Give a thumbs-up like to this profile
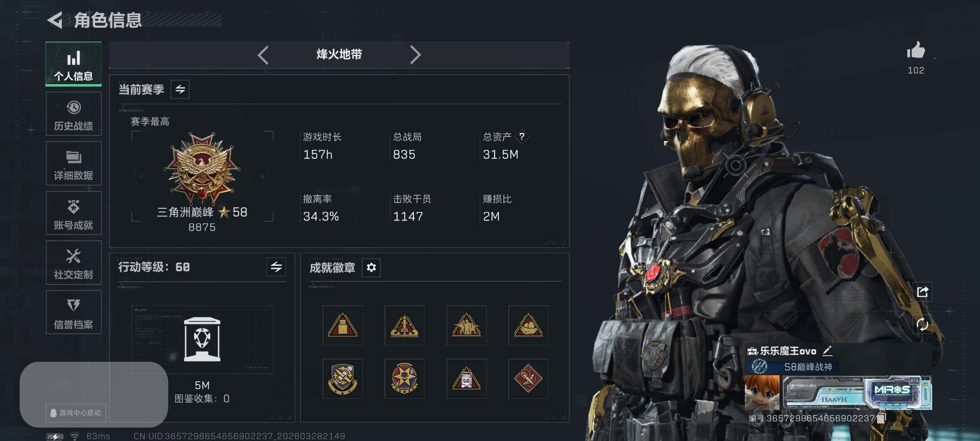 [x=916, y=51]
